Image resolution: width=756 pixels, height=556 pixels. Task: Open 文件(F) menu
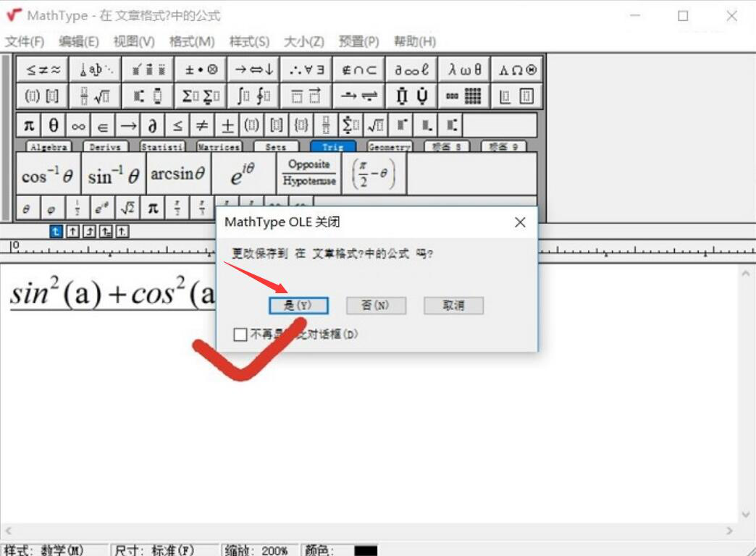click(x=24, y=41)
